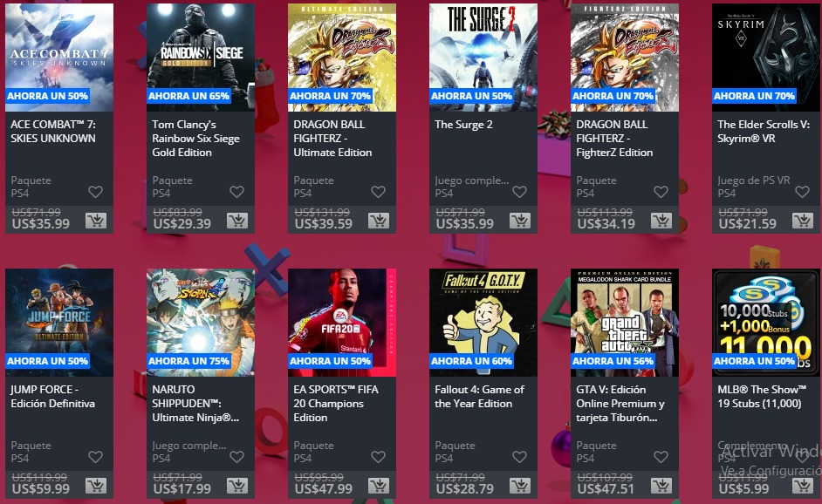Open DRAGON BALL FIGHTERZ - FighterZ Edition title link
This screenshot has width=822, height=504.
[614, 139]
